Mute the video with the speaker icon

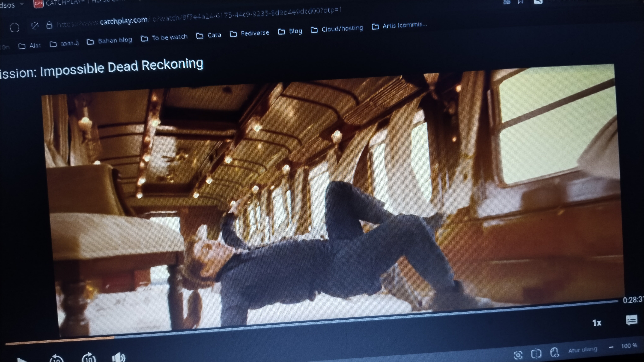(x=119, y=357)
